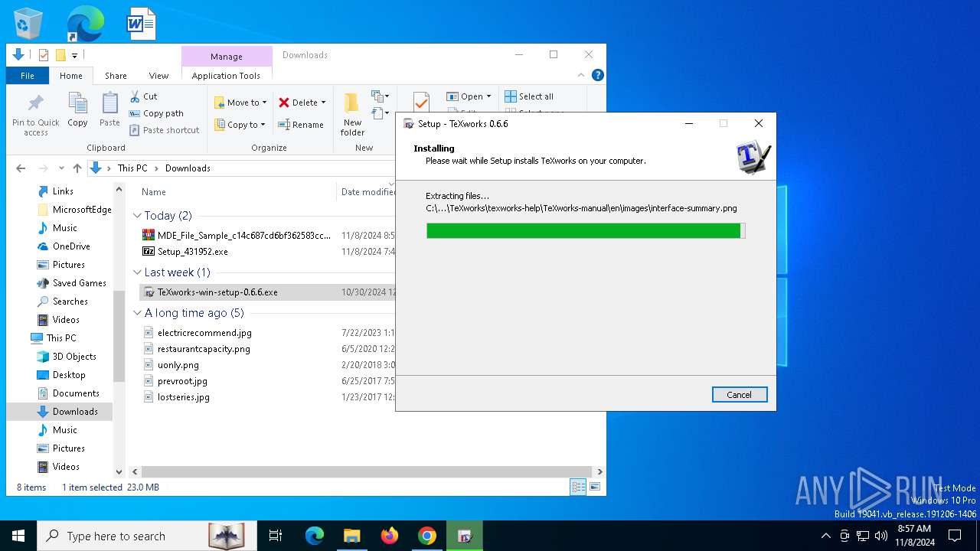Open Chrome from taskbar

click(427, 536)
